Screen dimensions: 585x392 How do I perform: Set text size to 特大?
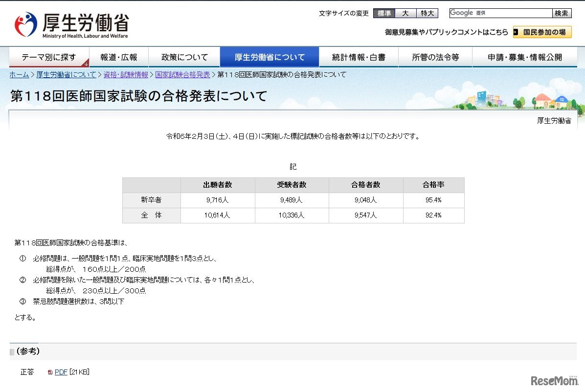click(427, 13)
